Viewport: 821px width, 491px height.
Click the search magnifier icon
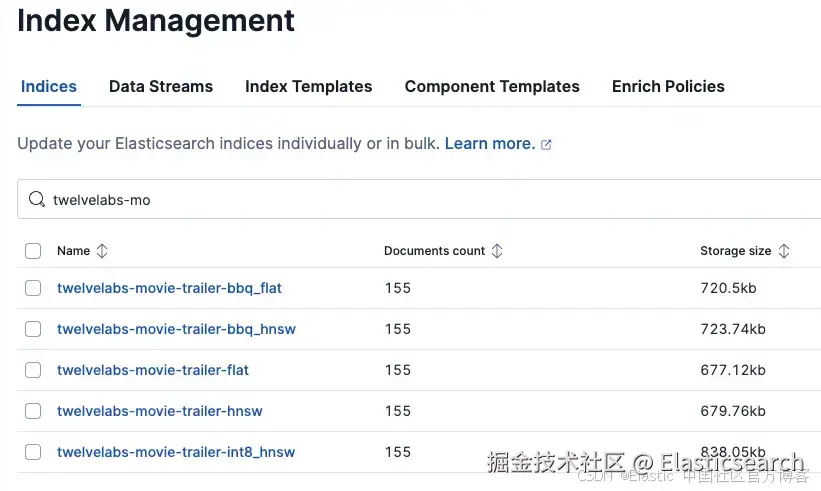(x=37, y=199)
